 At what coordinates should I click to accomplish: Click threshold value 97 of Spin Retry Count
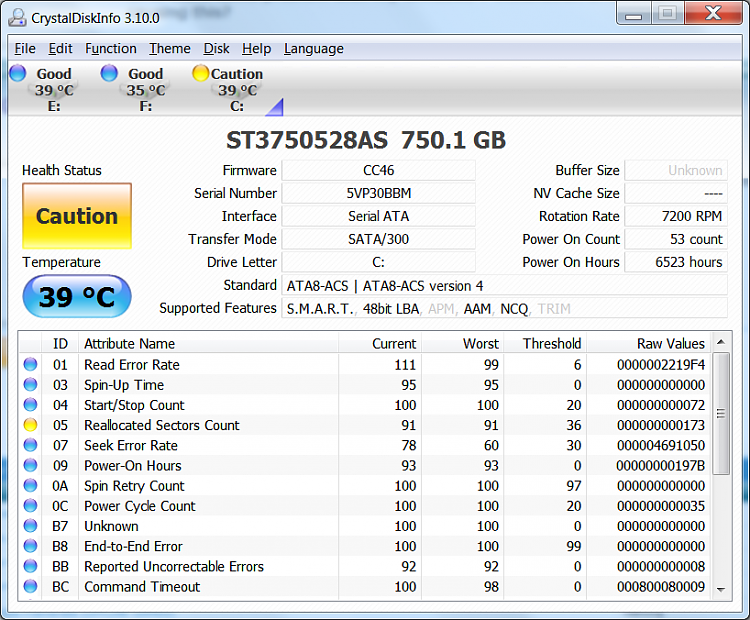point(574,486)
